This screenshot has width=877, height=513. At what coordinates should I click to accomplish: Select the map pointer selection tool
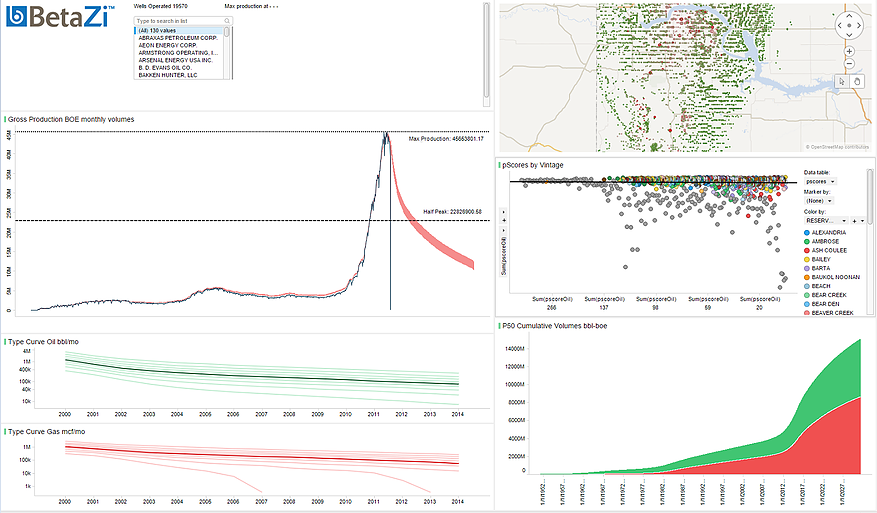coord(842,81)
